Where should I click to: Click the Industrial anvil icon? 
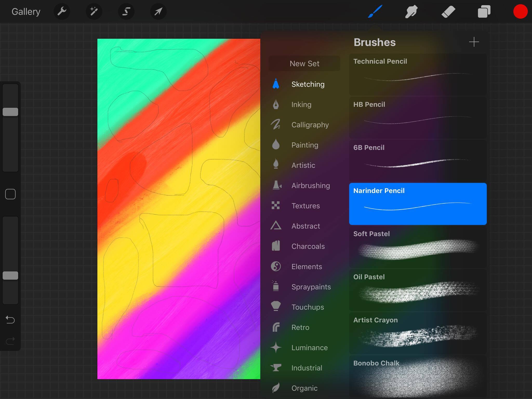(276, 368)
